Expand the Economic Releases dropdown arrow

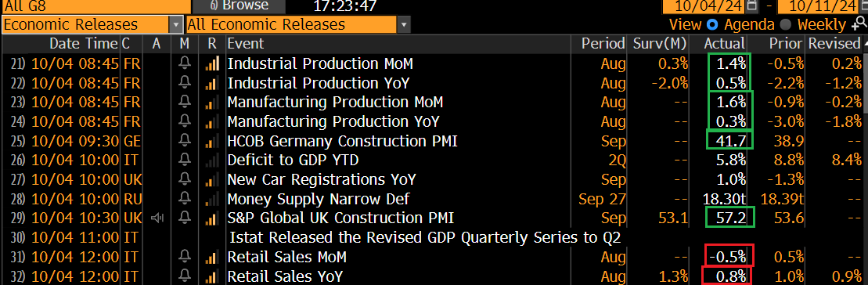(176, 25)
